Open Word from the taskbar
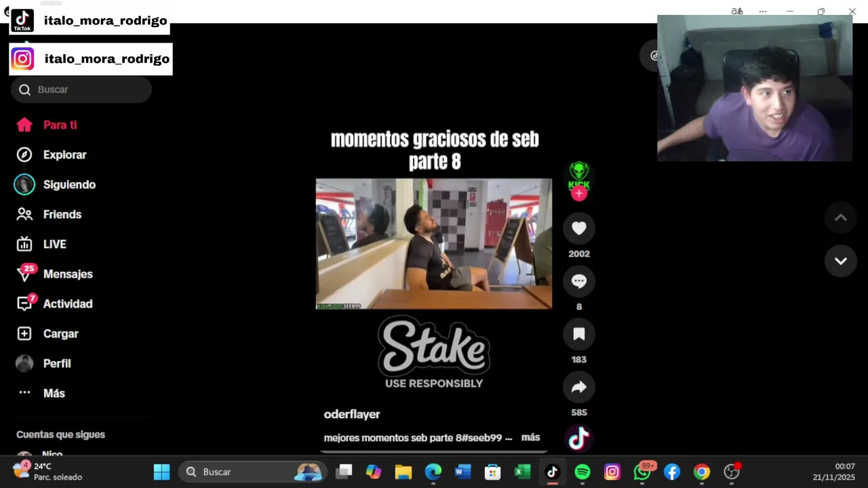This screenshot has height=488, width=868. (x=463, y=472)
